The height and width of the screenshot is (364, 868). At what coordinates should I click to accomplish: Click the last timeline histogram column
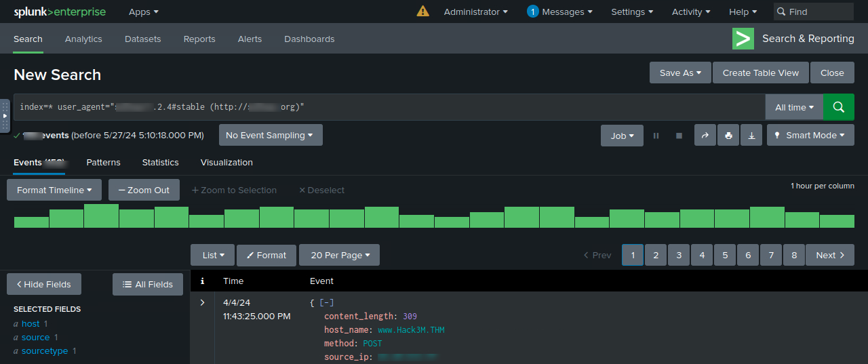pyautogui.click(x=837, y=221)
